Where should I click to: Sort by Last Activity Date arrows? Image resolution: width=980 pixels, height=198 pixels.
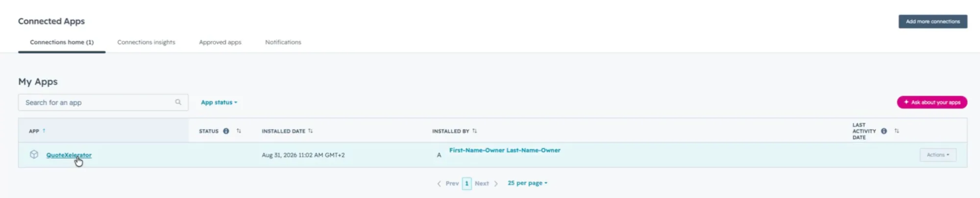tap(896, 131)
